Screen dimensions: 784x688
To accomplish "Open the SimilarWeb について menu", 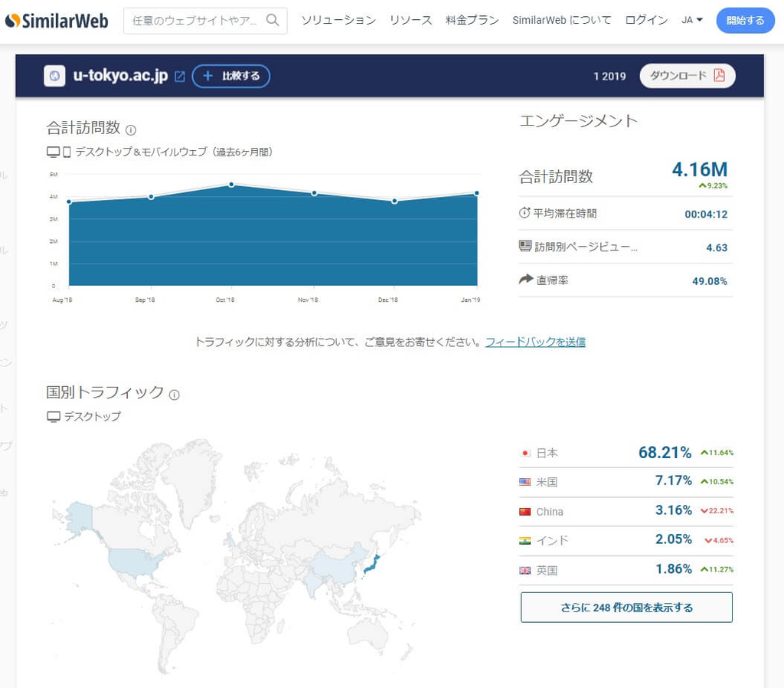I will click(x=561, y=20).
